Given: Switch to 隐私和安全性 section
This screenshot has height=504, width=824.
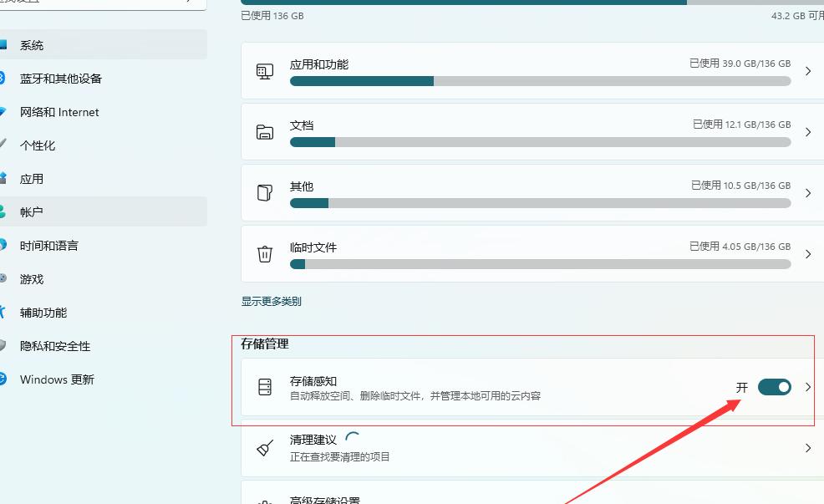Looking at the screenshot, I should (x=53, y=346).
